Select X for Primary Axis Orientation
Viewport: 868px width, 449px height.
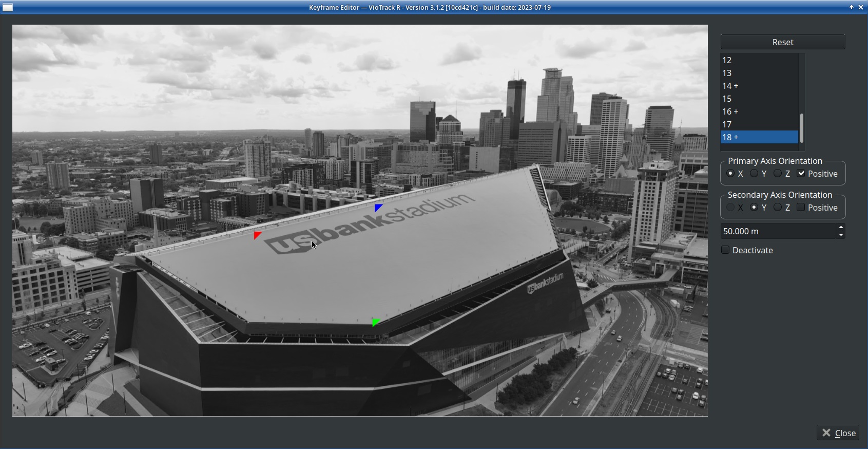(730, 174)
